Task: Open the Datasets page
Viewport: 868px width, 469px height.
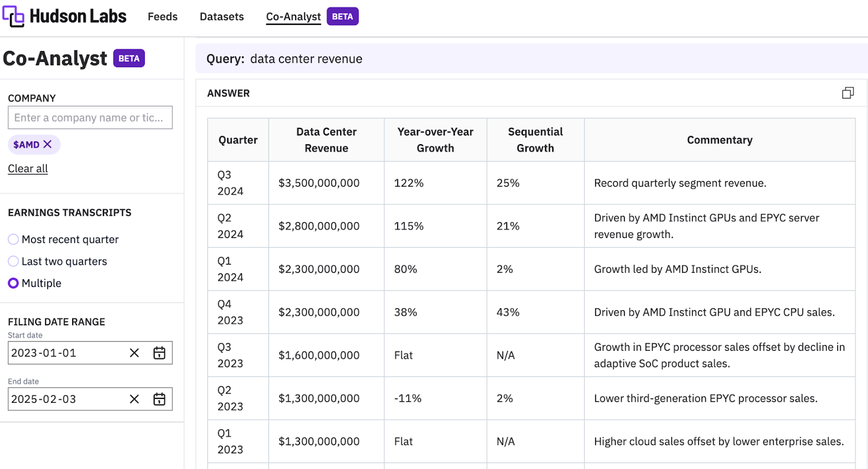Action: (x=221, y=17)
